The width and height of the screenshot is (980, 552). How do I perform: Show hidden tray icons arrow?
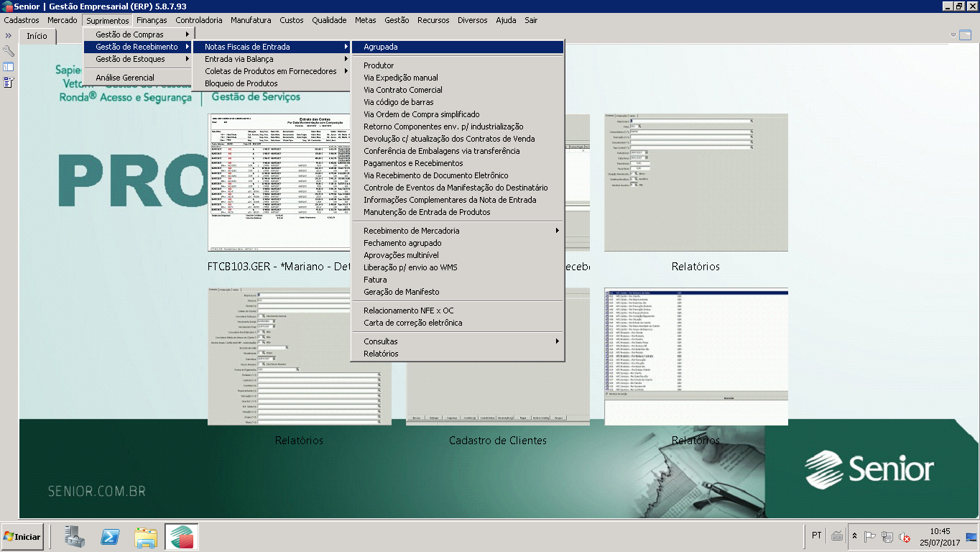(854, 536)
